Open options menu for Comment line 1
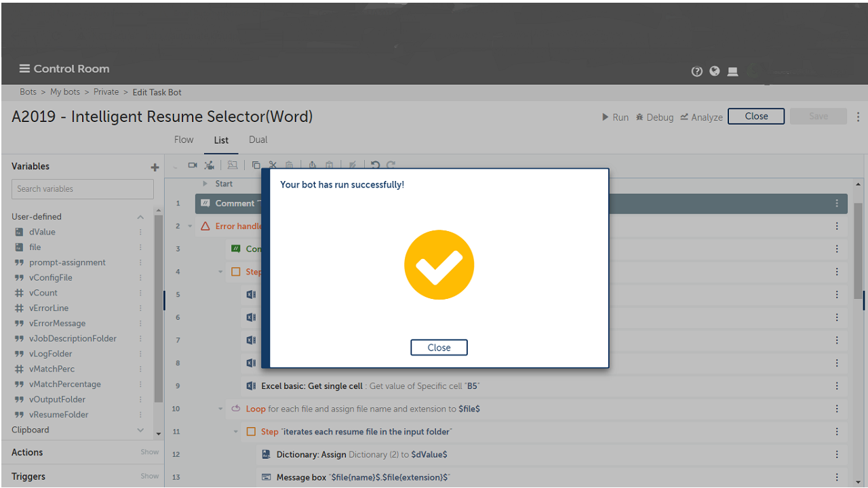 click(x=837, y=203)
